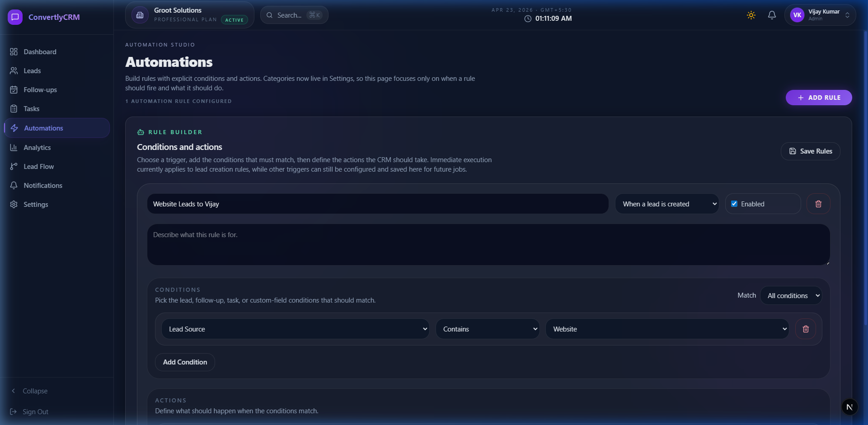Remove the Lead Source condition row

coord(805,329)
